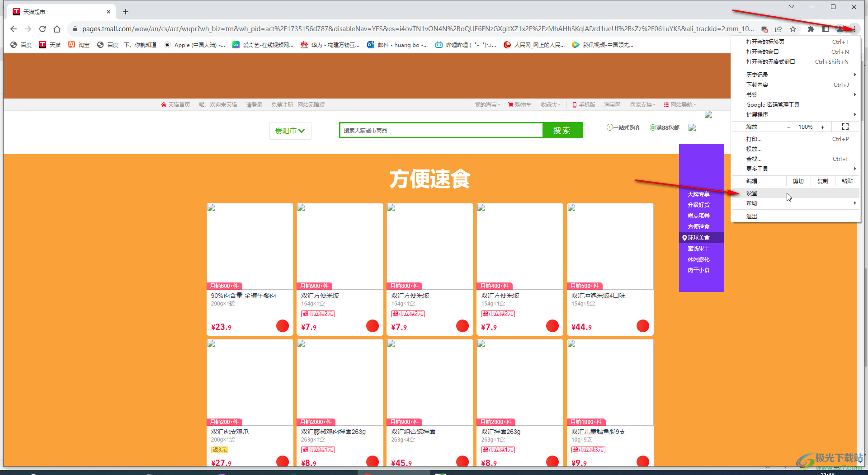Add 双汇儿童鳕鱼肠 ¥9.9 to cart
The width and height of the screenshot is (868, 475).
click(x=643, y=461)
